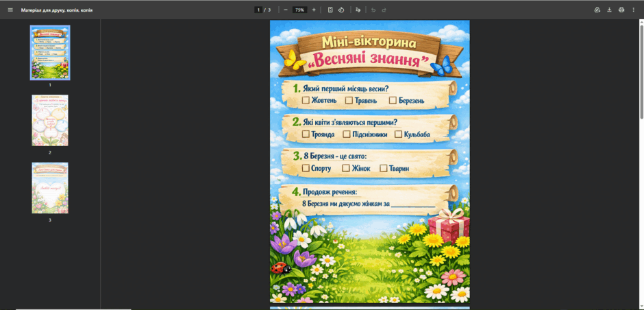
Task: Click the 'Міні-вікторина' heading
Action: (369, 43)
